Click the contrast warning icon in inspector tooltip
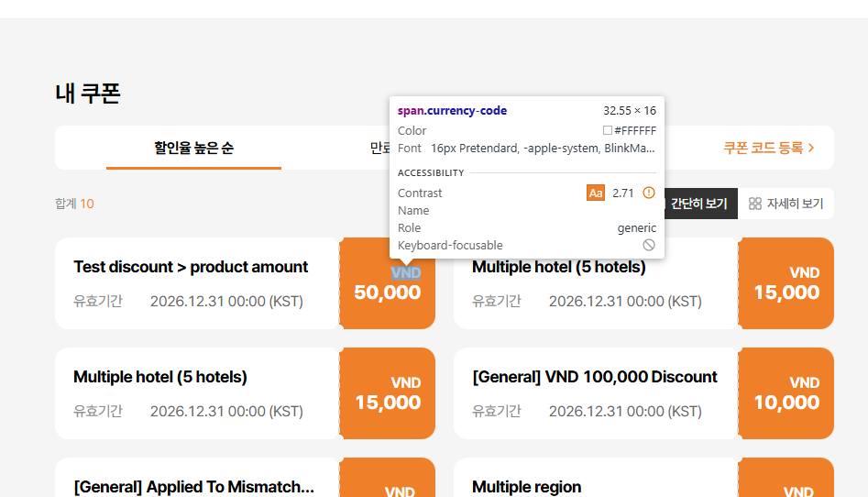868x497 pixels. 649,193
